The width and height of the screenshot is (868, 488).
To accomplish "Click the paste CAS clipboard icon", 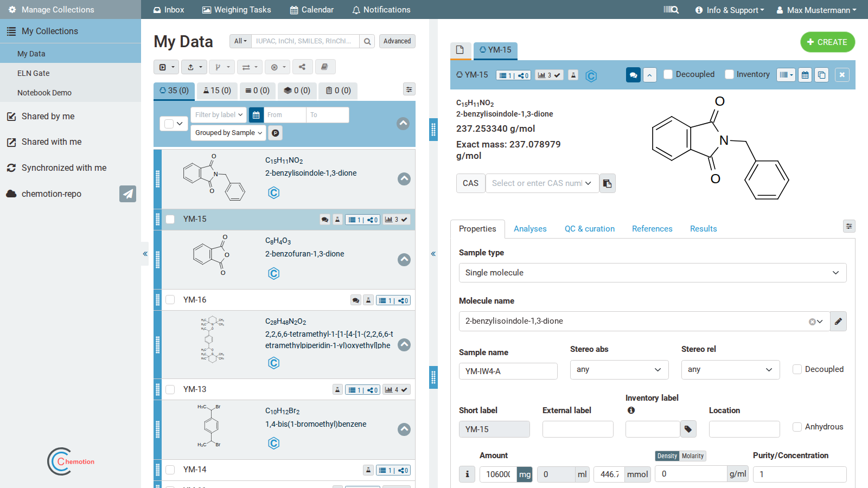I will 608,183.
